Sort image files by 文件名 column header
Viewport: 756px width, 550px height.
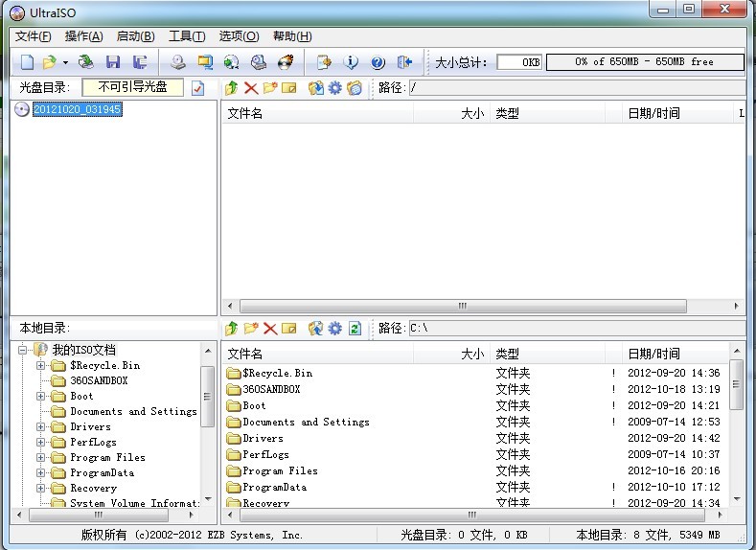[x=316, y=113]
